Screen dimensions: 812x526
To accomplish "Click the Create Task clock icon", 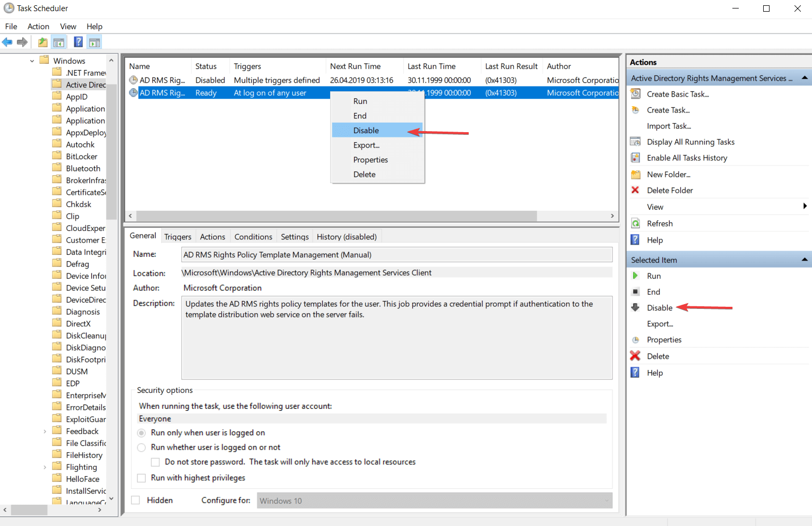I will pyautogui.click(x=635, y=110).
